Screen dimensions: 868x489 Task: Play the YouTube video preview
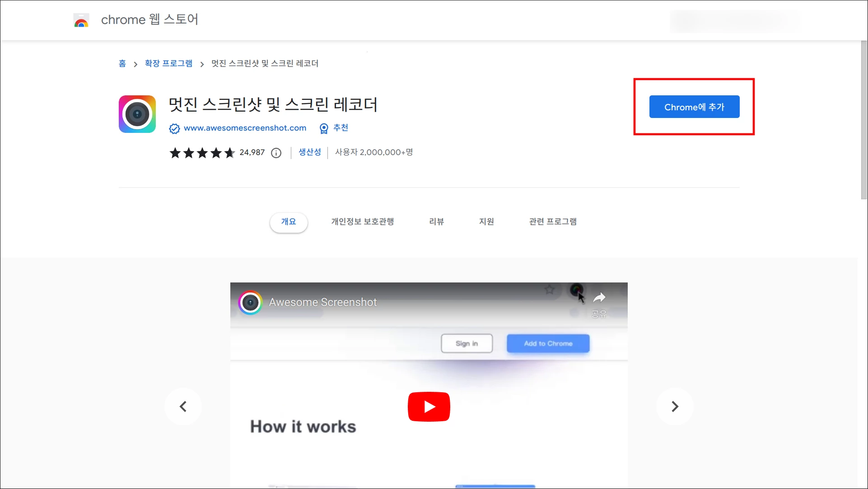(429, 406)
